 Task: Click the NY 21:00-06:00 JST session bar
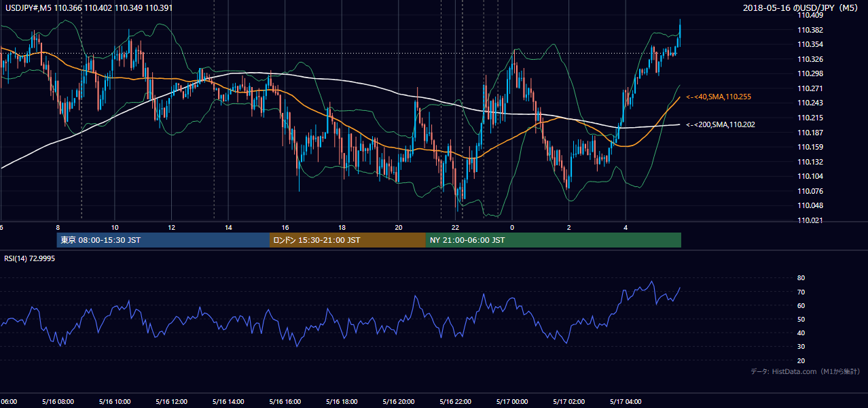coord(554,240)
